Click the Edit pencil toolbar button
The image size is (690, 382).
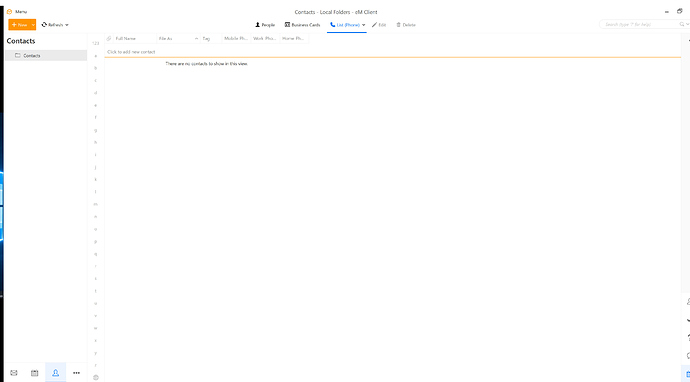tap(379, 25)
